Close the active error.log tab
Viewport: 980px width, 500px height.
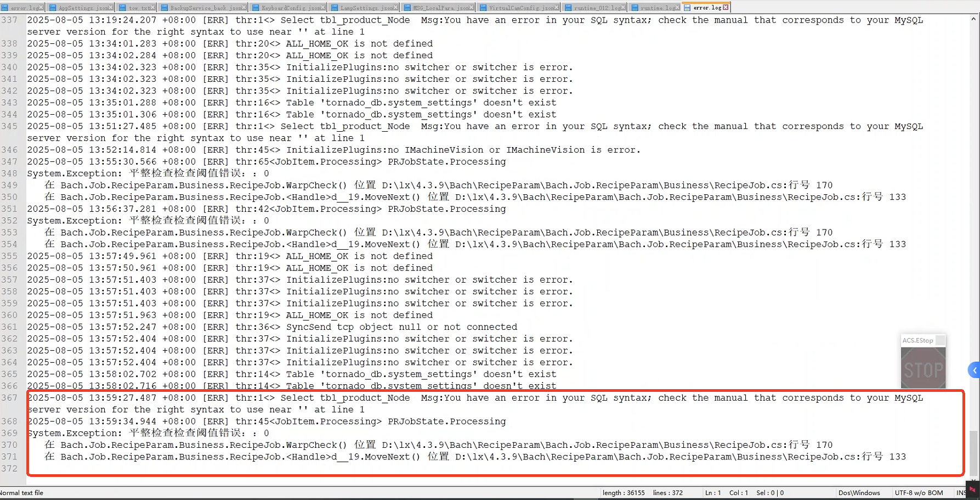(x=726, y=8)
